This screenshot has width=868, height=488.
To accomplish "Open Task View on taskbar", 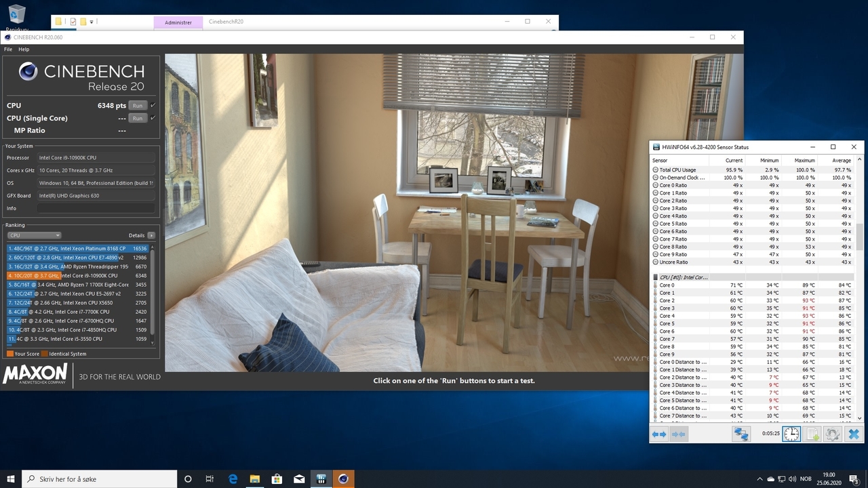I will [210, 479].
